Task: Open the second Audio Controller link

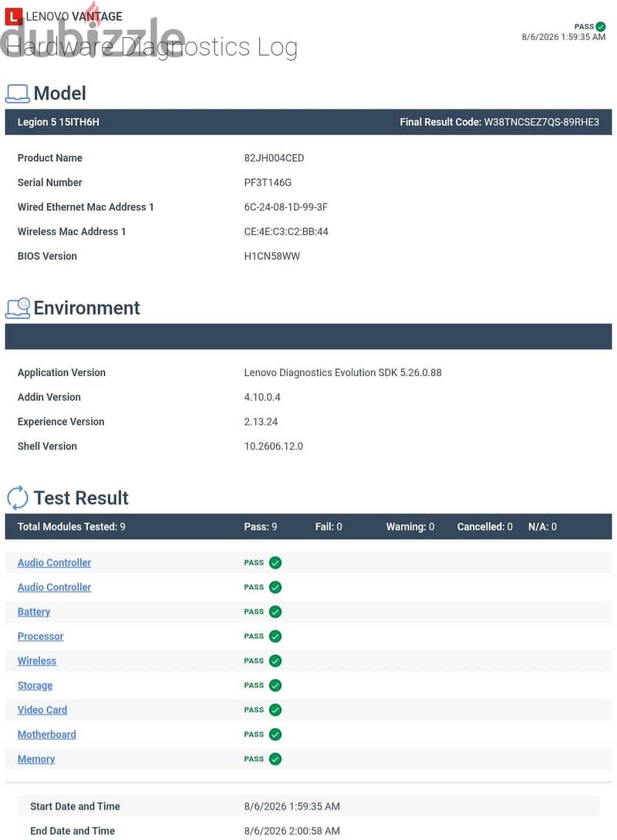Action: click(x=54, y=587)
